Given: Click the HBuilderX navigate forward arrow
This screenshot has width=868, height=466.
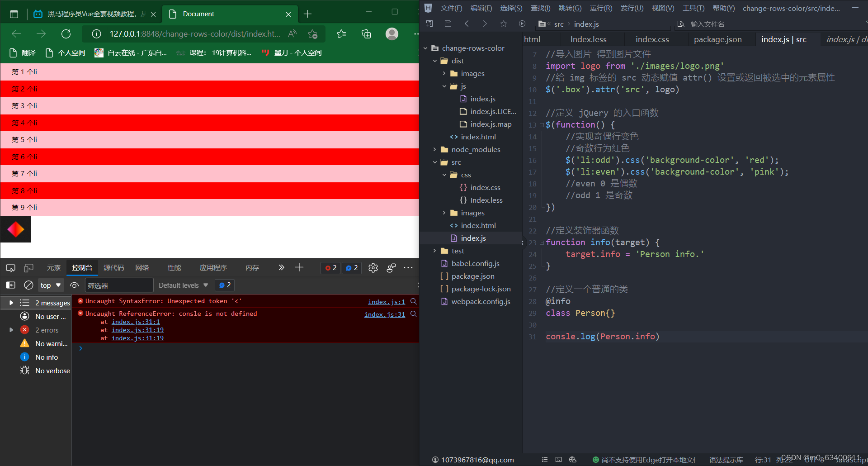Looking at the screenshot, I should coord(485,24).
